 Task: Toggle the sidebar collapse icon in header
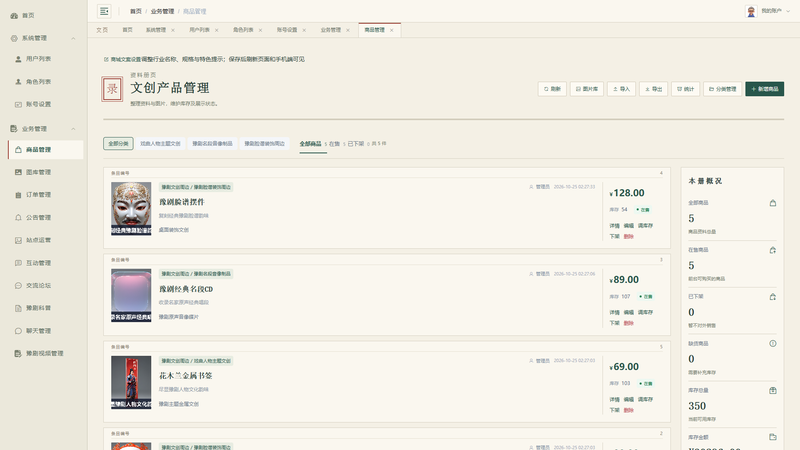point(104,11)
